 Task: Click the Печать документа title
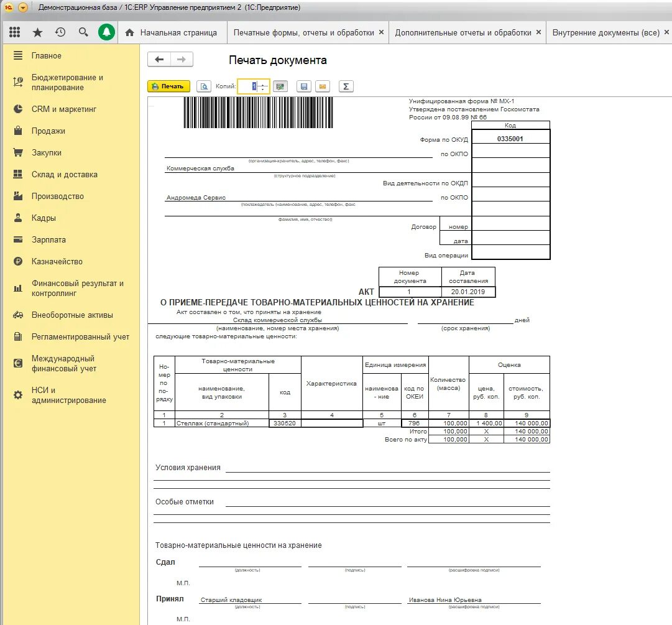click(x=278, y=60)
